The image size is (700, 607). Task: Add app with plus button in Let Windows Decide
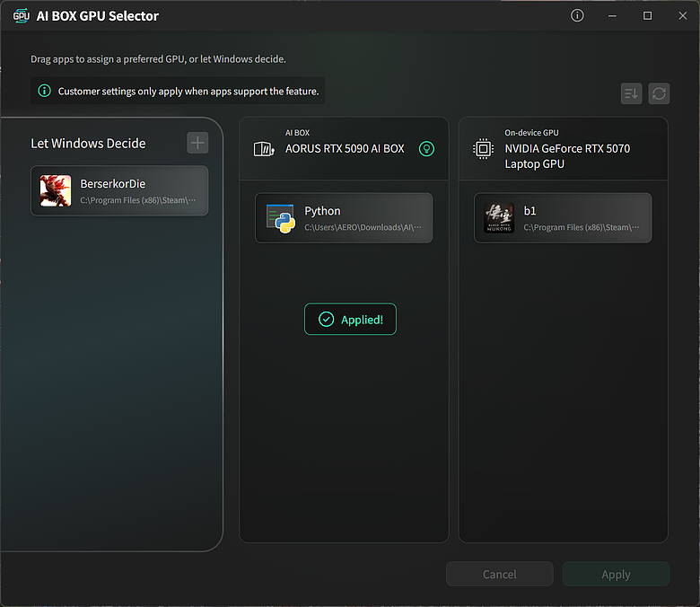(x=197, y=143)
